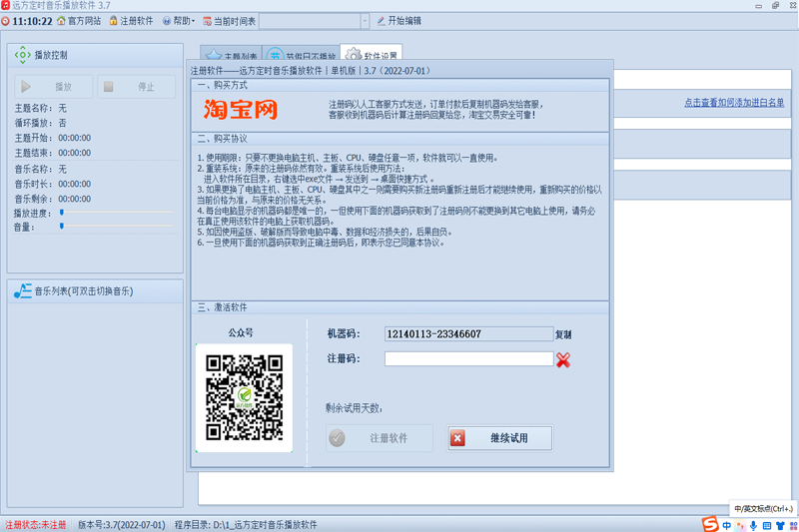Image resolution: width=799 pixels, height=532 pixels.
Task: Click the 播放控制 panel icon
Action: click(x=22, y=55)
